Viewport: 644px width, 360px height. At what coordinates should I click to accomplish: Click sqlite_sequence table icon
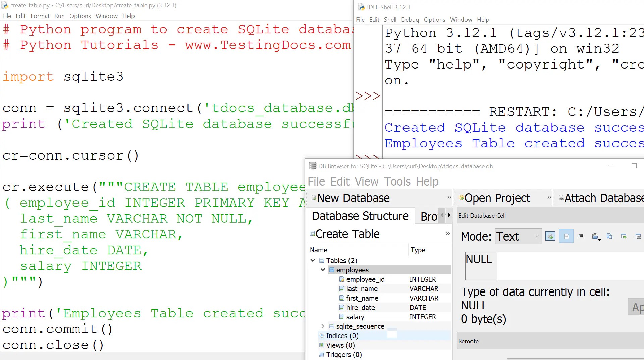tap(332, 326)
